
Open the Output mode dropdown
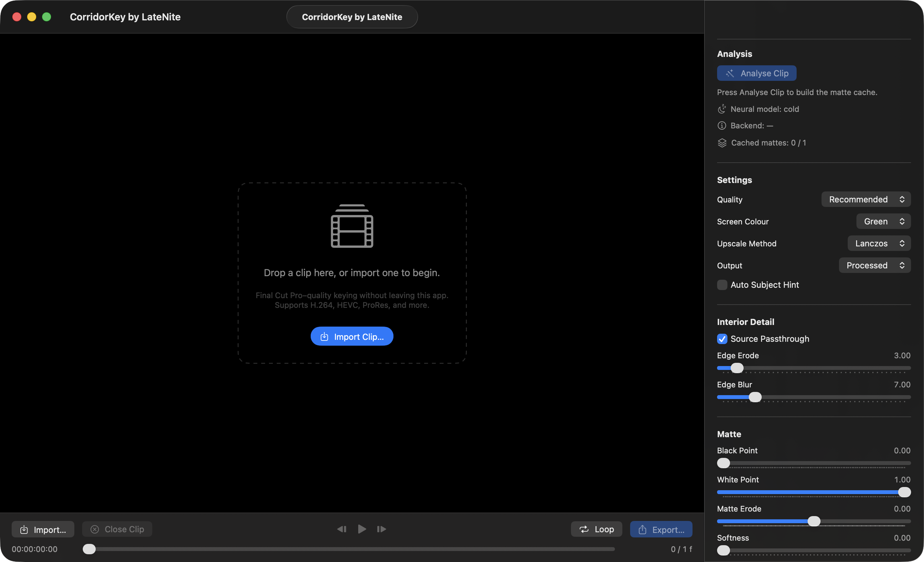point(875,265)
